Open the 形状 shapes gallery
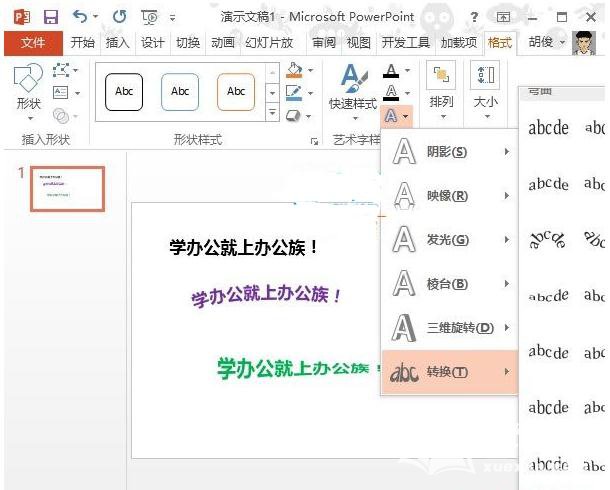The height and width of the screenshot is (490, 610). 28,93
